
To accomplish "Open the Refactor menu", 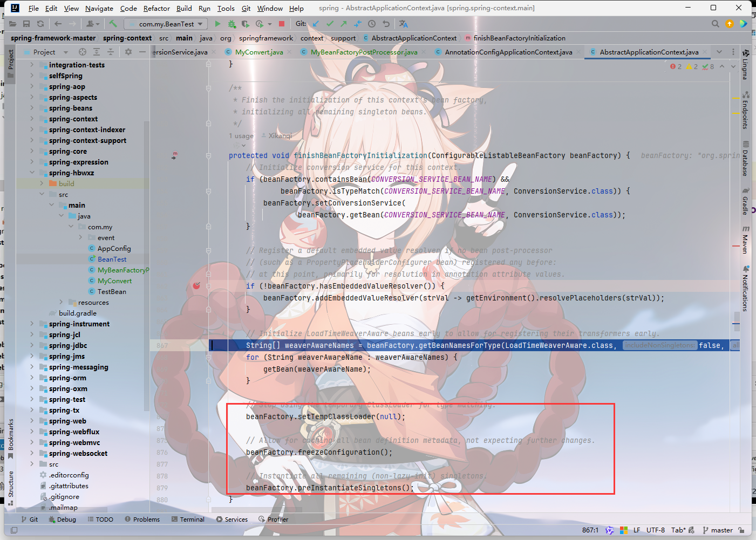I will click(x=156, y=8).
